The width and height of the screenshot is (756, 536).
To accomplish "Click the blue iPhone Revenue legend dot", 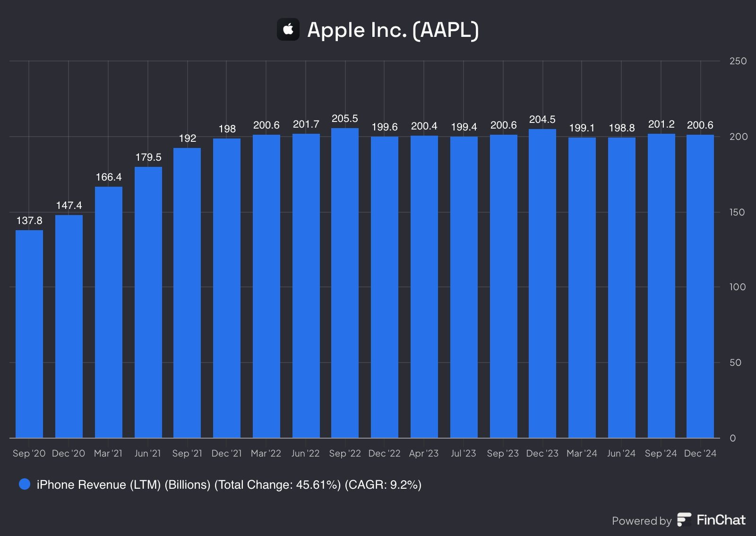I will coord(25,484).
